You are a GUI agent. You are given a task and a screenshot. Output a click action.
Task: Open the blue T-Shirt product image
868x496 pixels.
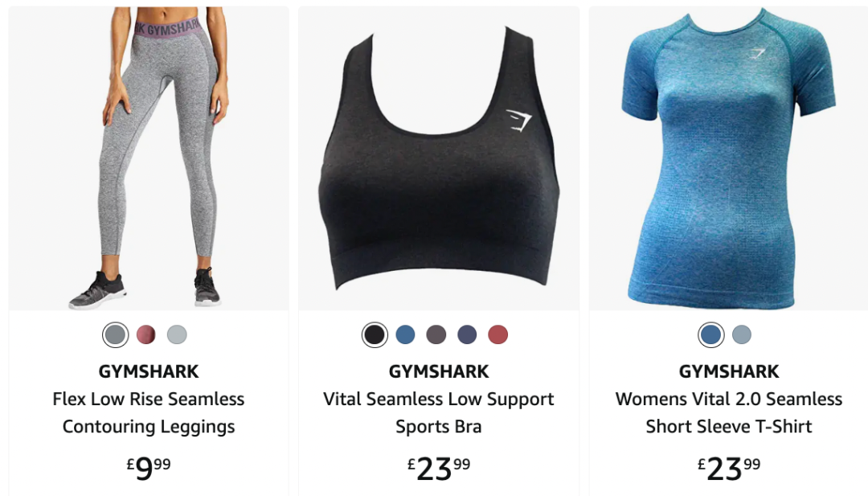click(728, 158)
